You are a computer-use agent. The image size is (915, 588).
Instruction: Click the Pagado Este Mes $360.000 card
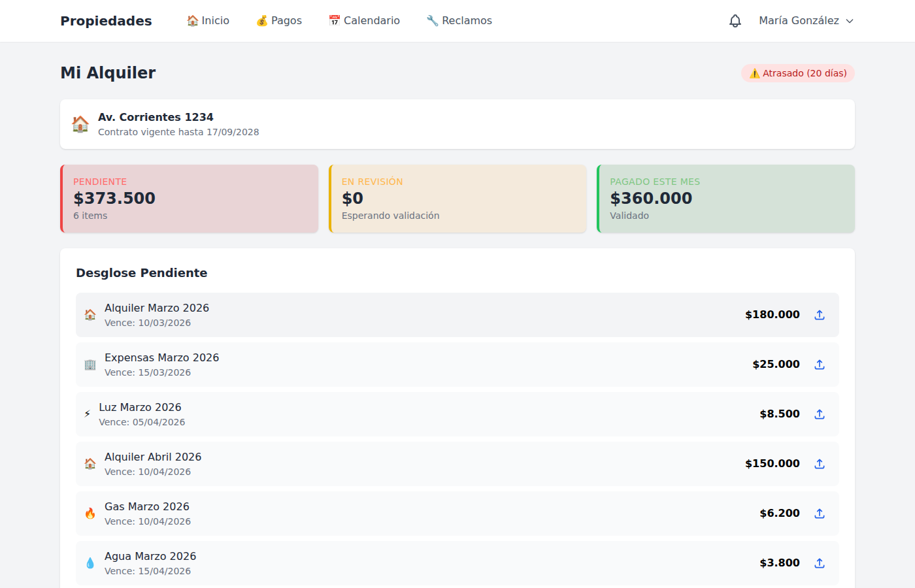[725, 199]
